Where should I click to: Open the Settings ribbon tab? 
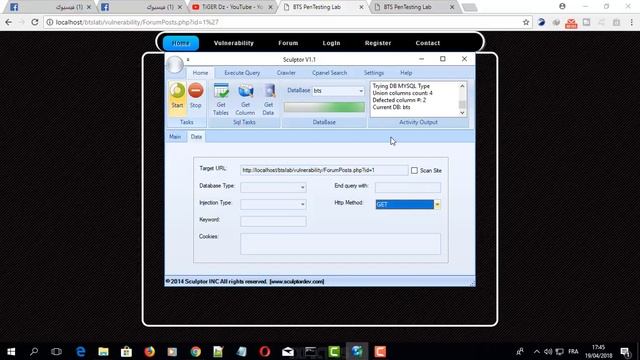point(374,73)
